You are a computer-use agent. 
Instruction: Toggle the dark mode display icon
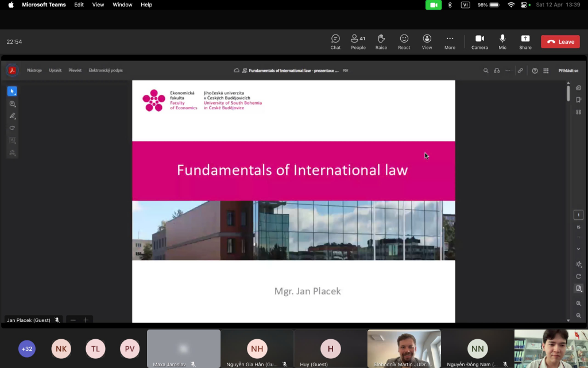[578, 264]
